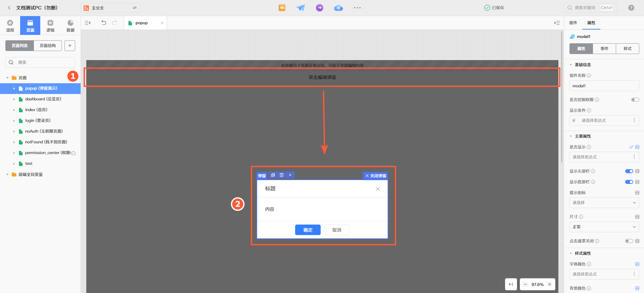Viewport: 644px width, 293px height.
Task: Select the notFound (找不到页面) page
Action: (x=46, y=142)
